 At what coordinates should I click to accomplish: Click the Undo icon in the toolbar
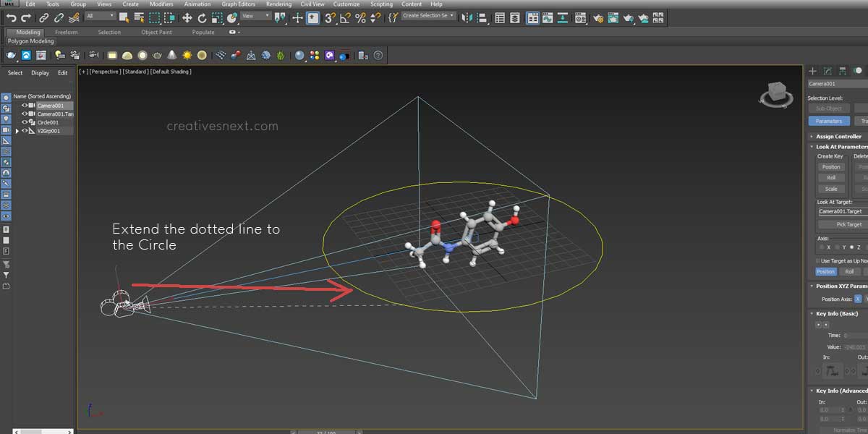tap(12, 17)
